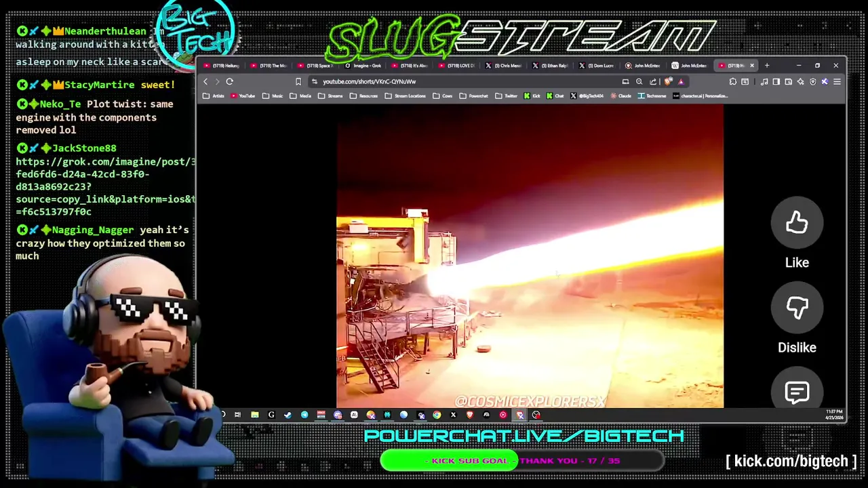The image size is (868, 488).
Task: Open the Resources bookmark folder
Action: pos(363,96)
